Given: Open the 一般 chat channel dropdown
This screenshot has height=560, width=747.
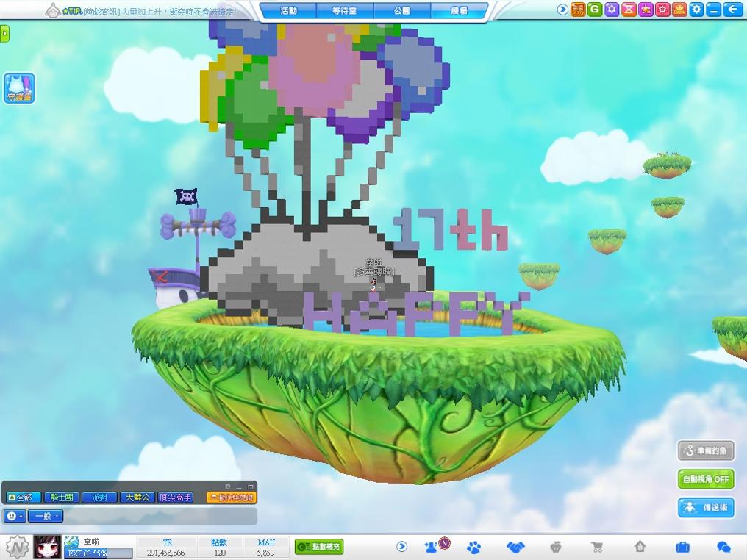Looking at the screenshot, I should (46, 516).
